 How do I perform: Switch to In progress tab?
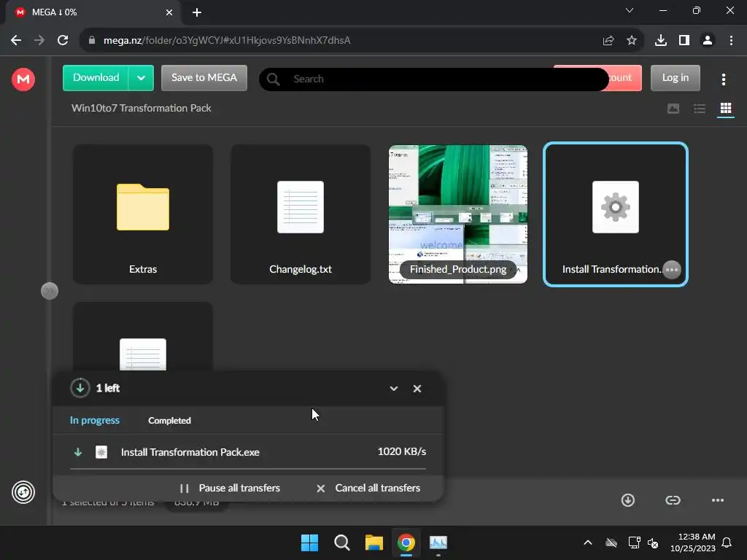[x=95, y=421]
